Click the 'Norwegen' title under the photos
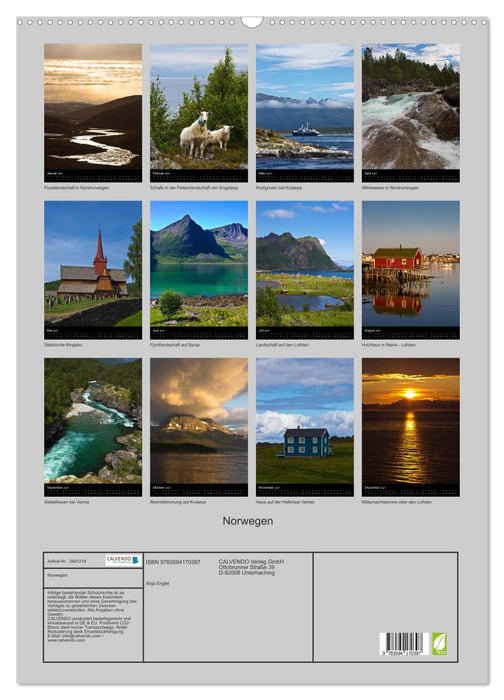504x700 pixels. 248,521
